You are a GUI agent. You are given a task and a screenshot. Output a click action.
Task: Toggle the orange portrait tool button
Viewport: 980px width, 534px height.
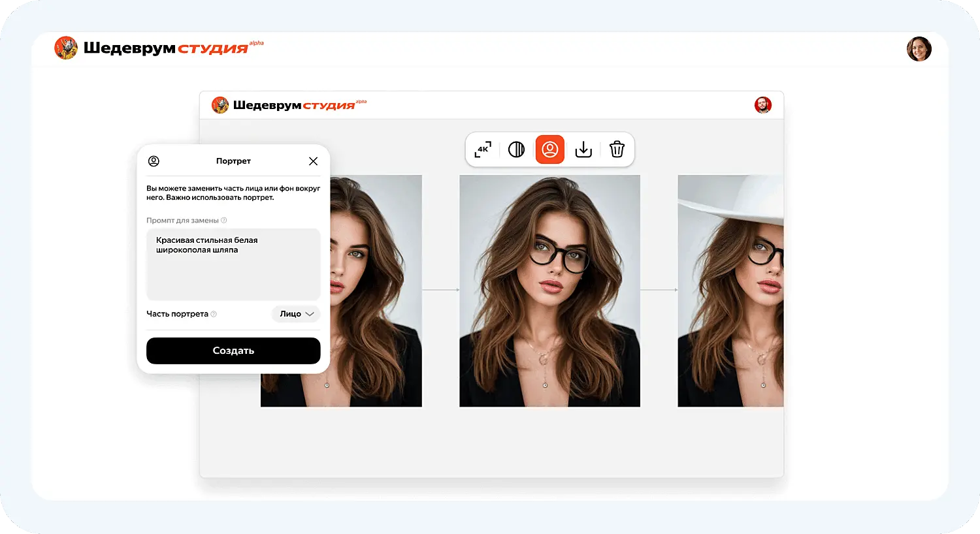click(x=550, y=149)
